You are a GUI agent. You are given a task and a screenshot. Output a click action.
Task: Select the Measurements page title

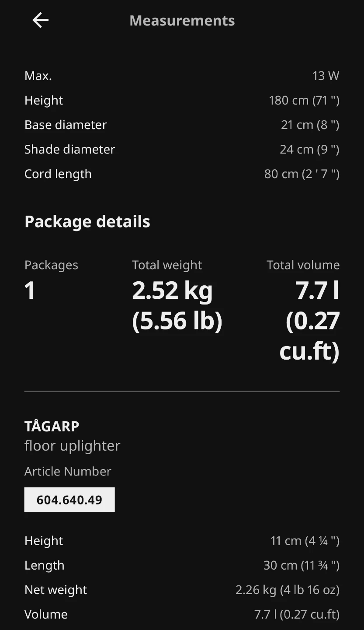tap(182, 21)
